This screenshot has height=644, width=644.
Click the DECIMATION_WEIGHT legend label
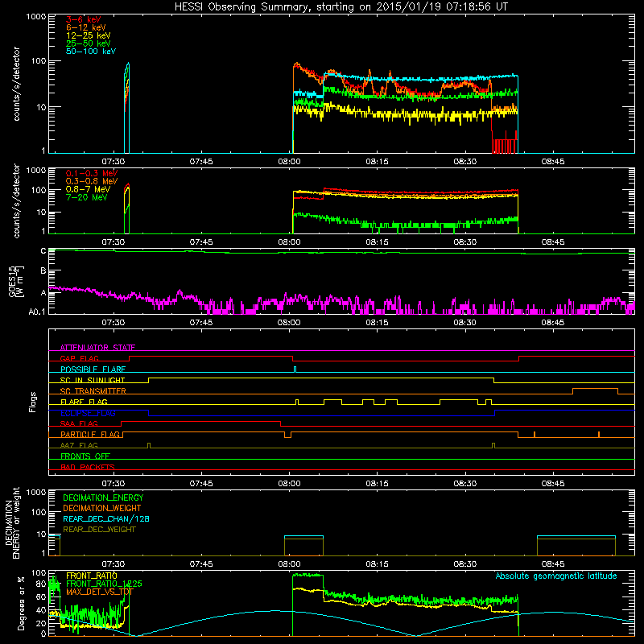[x=102, y=508]
